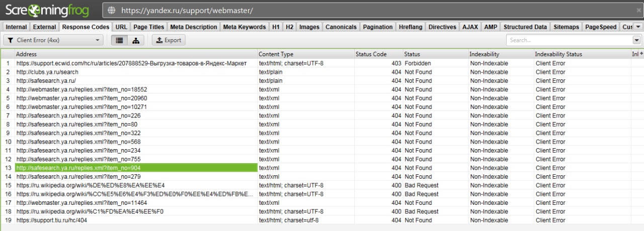Sort by the Address column header
Viewport: 644px width, 231px height.
[136, 54]
